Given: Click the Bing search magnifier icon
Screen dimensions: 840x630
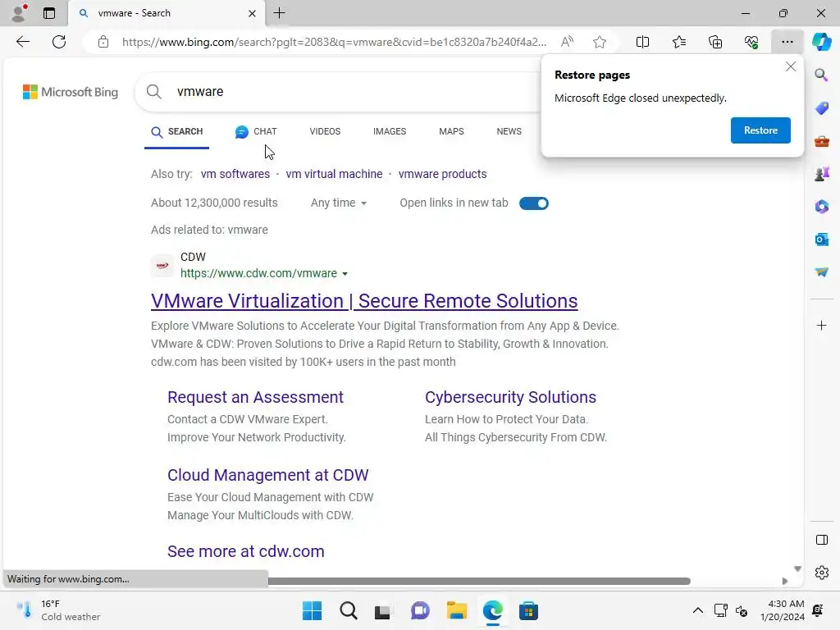Looking at the screenshot, I should (153, 92).
